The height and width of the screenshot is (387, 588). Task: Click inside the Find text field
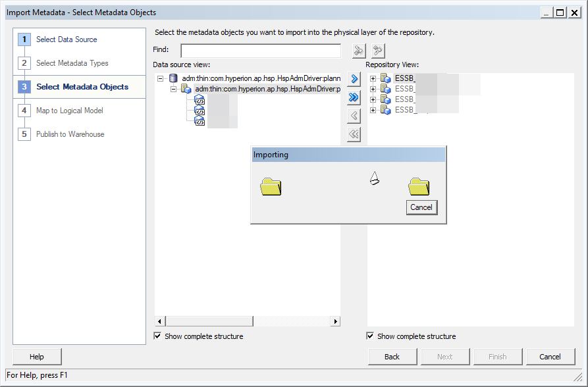pos(260,50)
